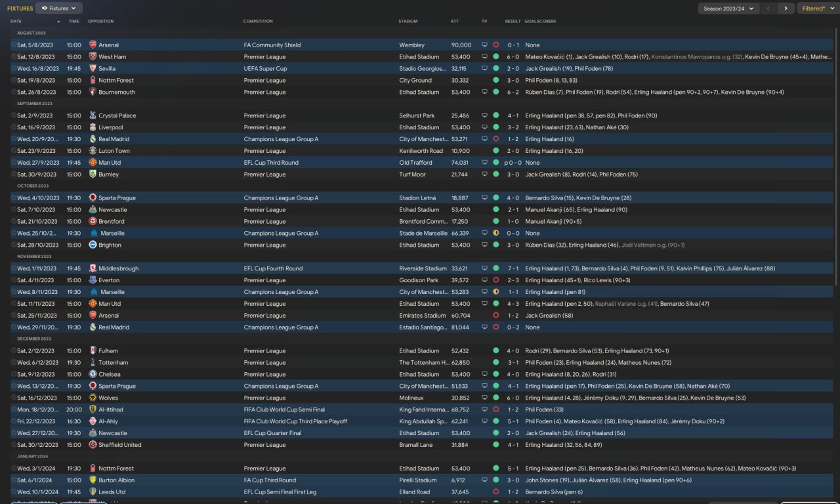The width and height of the screenshot is (840, 504).
Task: Click the vertical scrollbar of the fixtures list
Action: coord(836,157)
